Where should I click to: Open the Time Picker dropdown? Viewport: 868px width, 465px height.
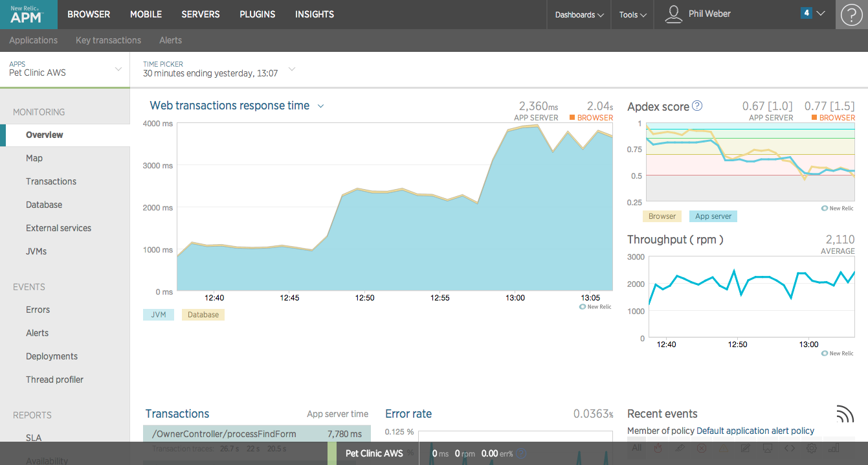click(x=219, y=69)
